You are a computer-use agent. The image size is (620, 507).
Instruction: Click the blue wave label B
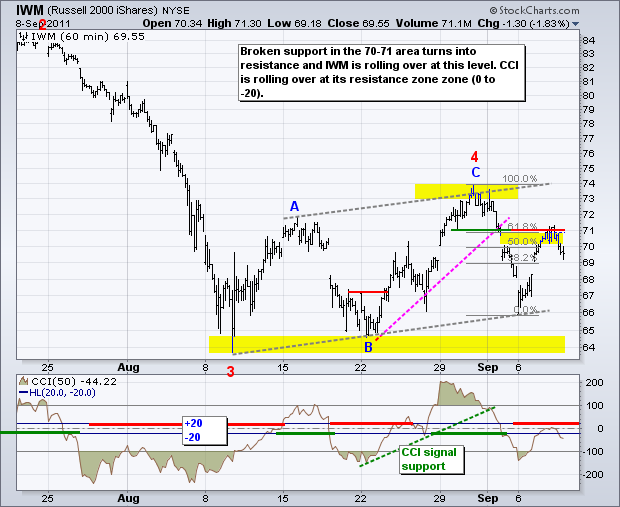(368, 347)
